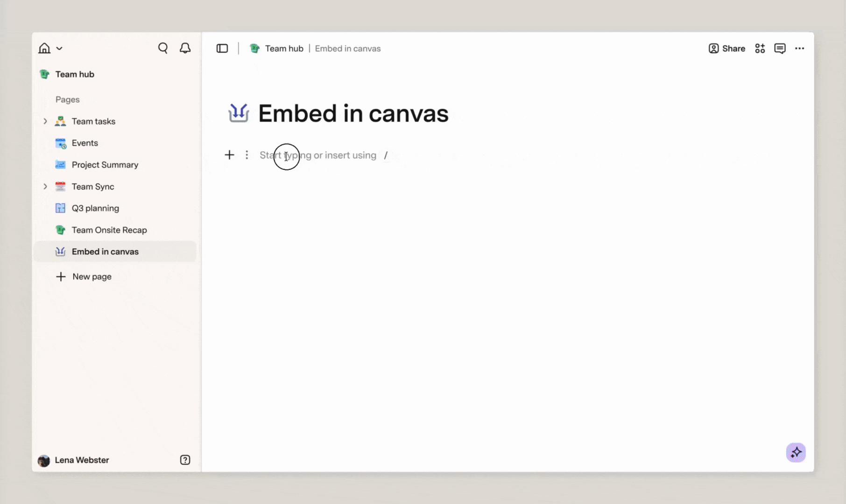
Task: Click the Events page icon
Action: 61,143
